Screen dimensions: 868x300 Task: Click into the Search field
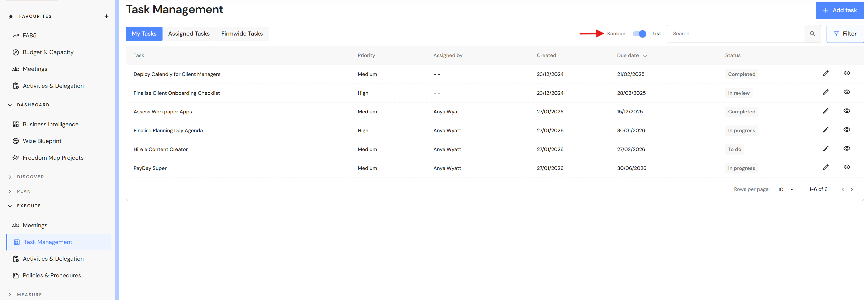[x=735, y=34]
